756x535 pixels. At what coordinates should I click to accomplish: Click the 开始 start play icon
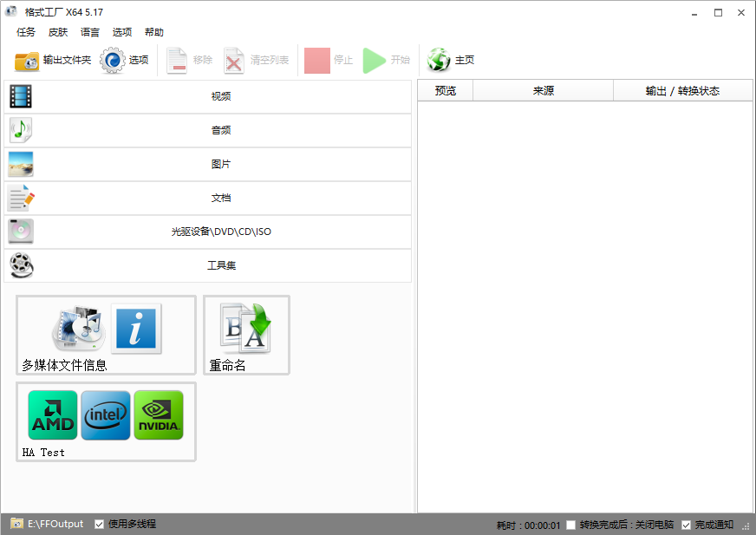coord(375,61)
